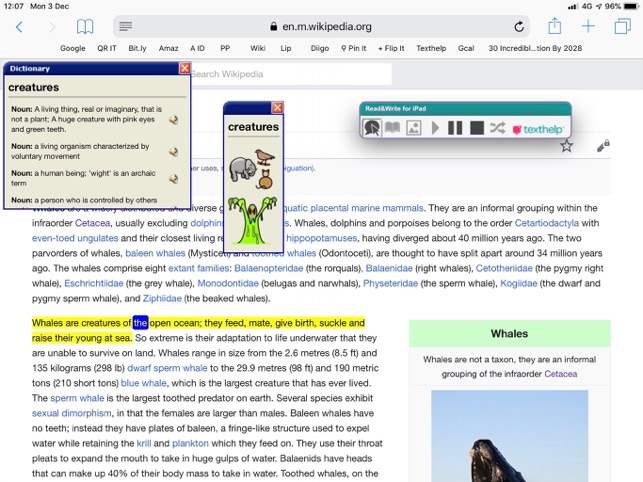Tap the Safari share icon
The width and height of the screenshot is (643, 482).
pos(554,27)
